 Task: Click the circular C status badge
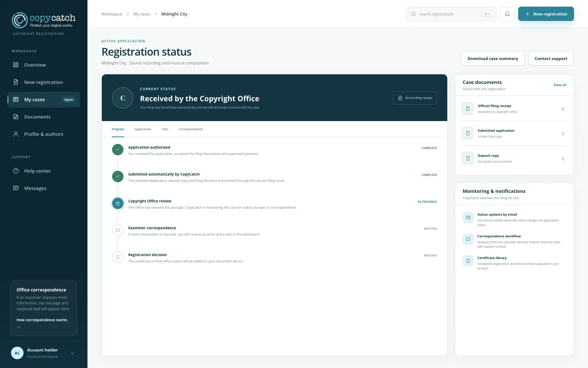[x=123, y=98]
